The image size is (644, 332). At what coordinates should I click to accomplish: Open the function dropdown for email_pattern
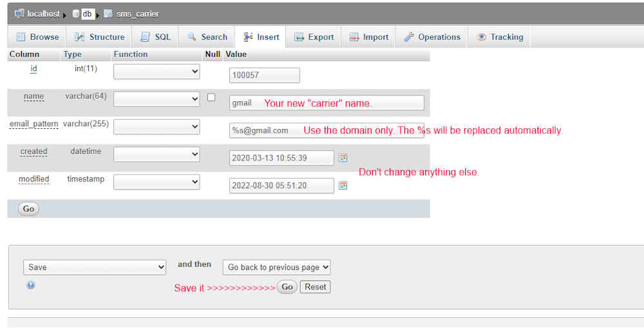click(x=157, y=127)
